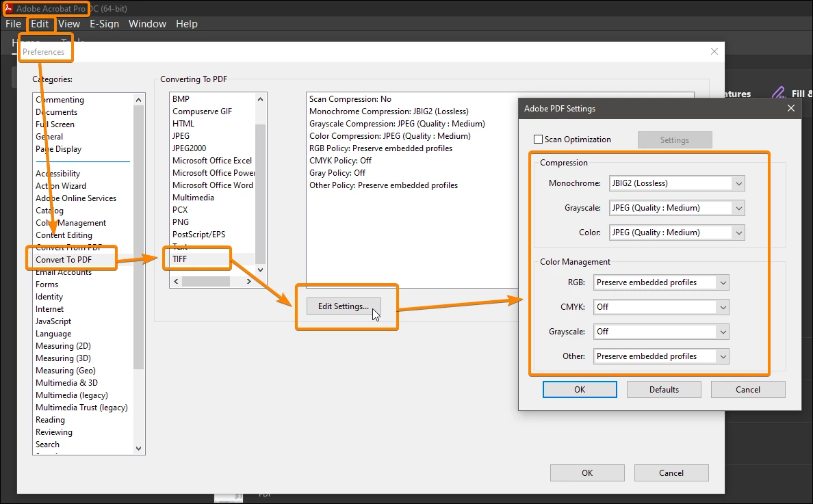Image resolution: width=813 pixels, height=504 pixels.
Task: Click the Defaults button
Action: tap(664, 390)
